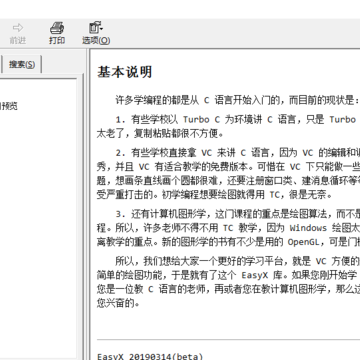Click the 基本说明 heading

125,72
